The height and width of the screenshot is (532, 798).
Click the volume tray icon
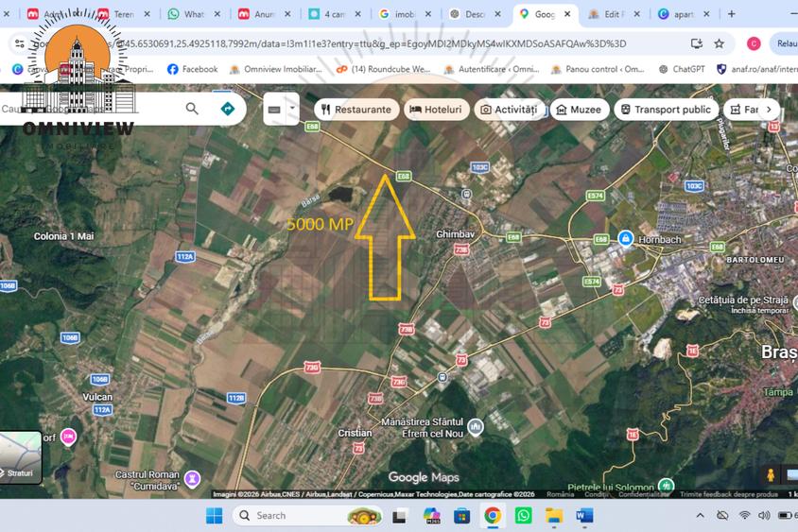click(x=764, y=516)
